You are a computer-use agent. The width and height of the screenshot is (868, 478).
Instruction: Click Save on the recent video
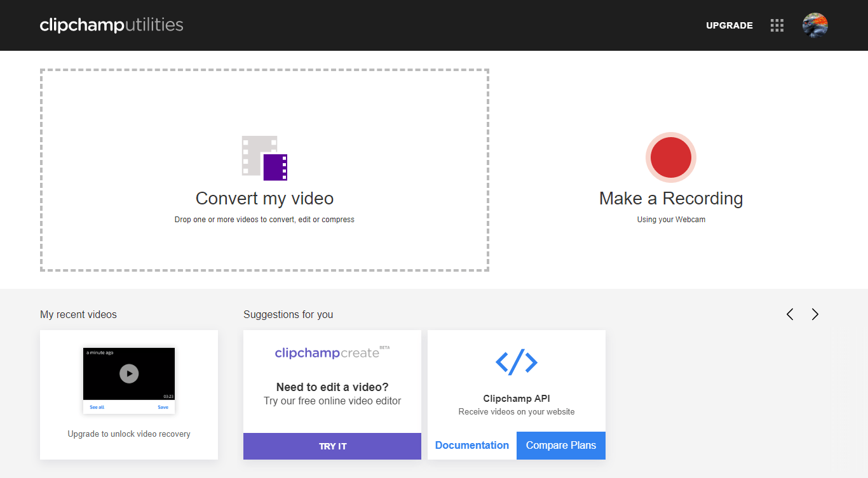(x=163, y=407)
